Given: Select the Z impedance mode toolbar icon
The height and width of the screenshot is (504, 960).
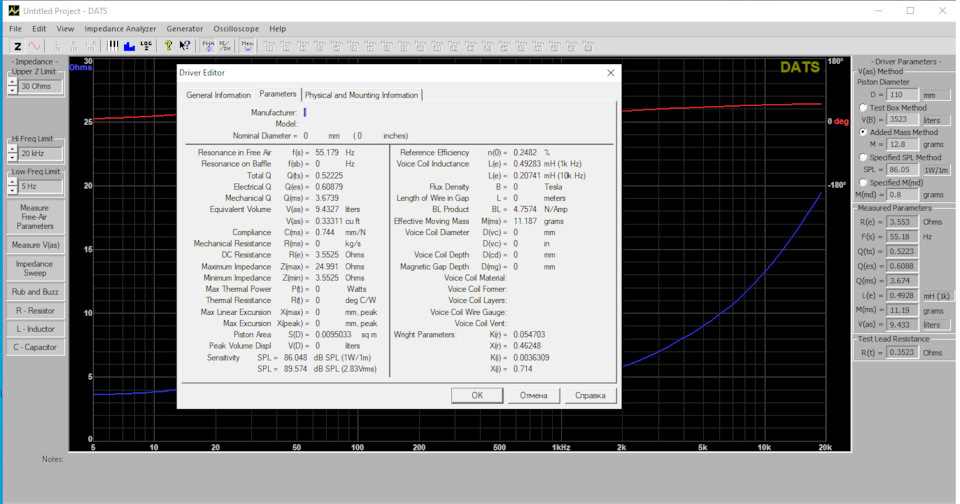Looking at the screenshot, I should (17, 46).
